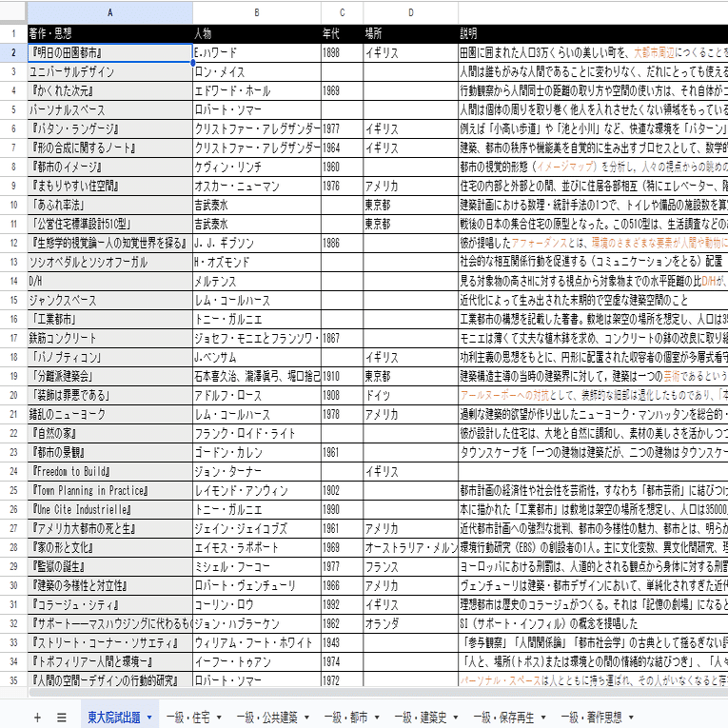This screenshot has height=728, width=728.
Task: Select cell 「装飾は罪悪である」
Action: pyautogui.click(x=110, y=396)
